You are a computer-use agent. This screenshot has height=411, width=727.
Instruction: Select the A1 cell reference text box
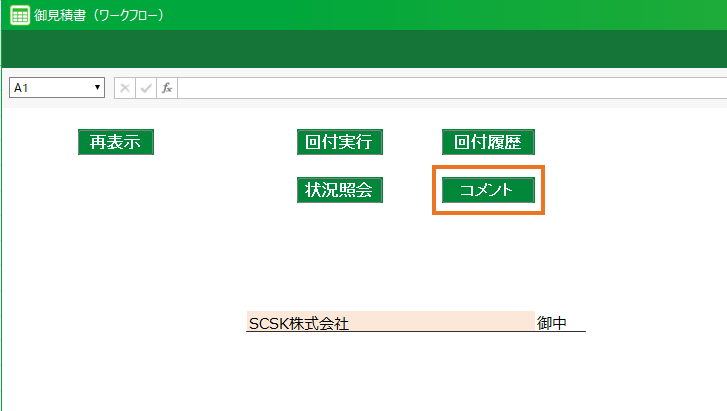[48, 88]
